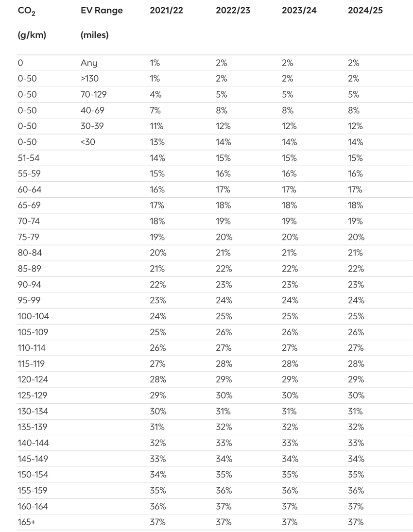Select the 165+ CO2 row label

click(x=26, y=522)
